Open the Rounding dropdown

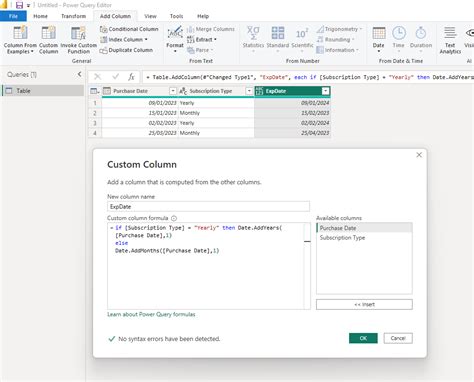pos(335,39)
